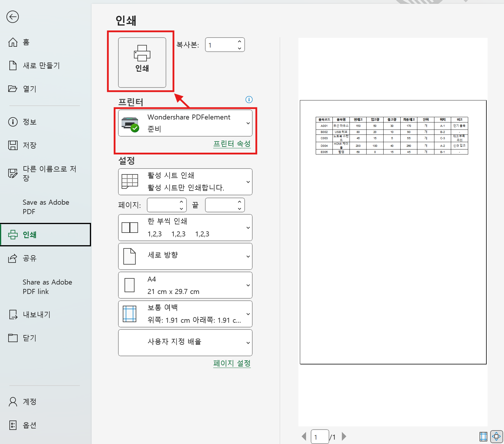Image resolution: width=504 pixels, height=444 pixels.
Task: Choose 저장 in the sidebar
Action: (x=22, y=145)
